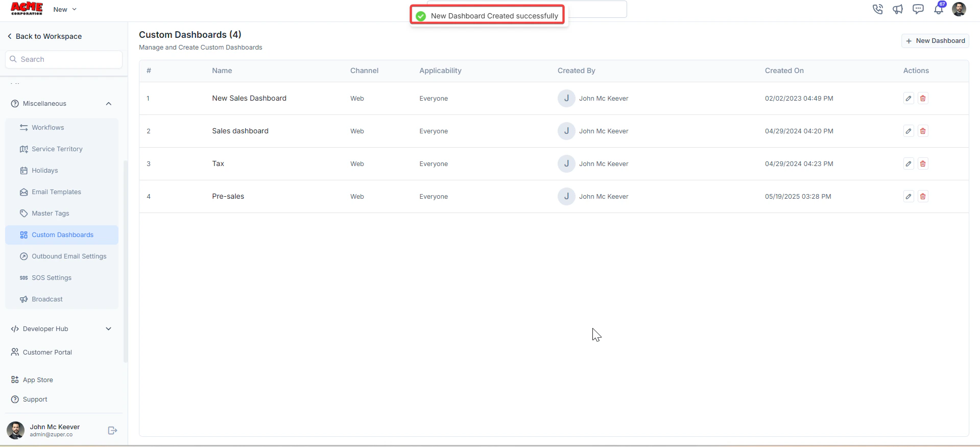Open SOS Settings
Screen dimensions: 980x447
coord(62,278)
